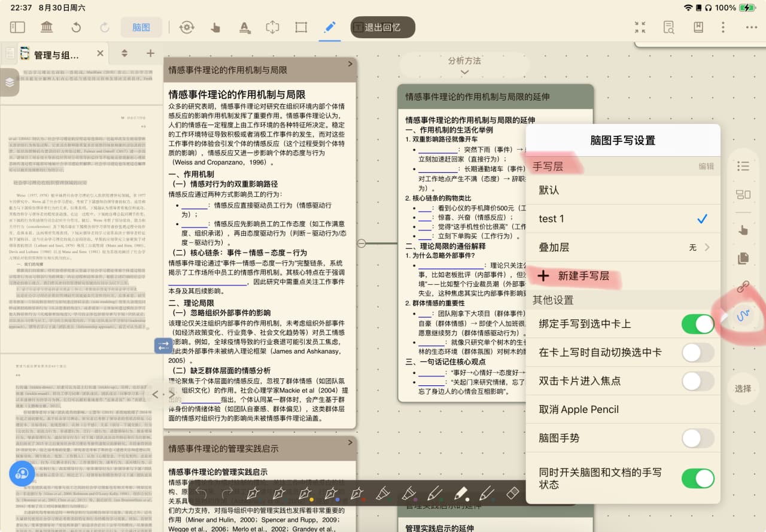Turn on the 脑图手势 switch
766x532 pixels.
pos(697,438)
